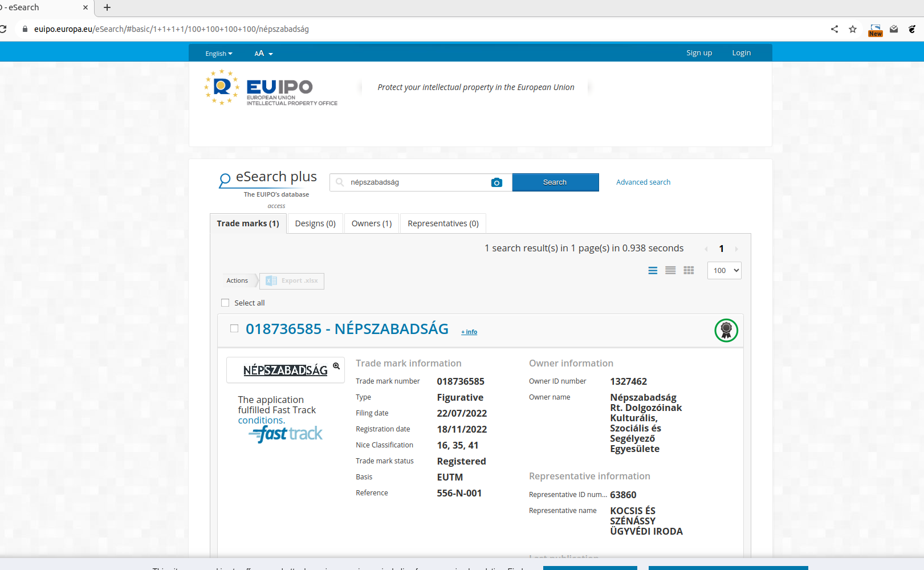Click the site lock icon in address bar
The height and width of the screenshot is (570, 924).
[x=25, y=29]
